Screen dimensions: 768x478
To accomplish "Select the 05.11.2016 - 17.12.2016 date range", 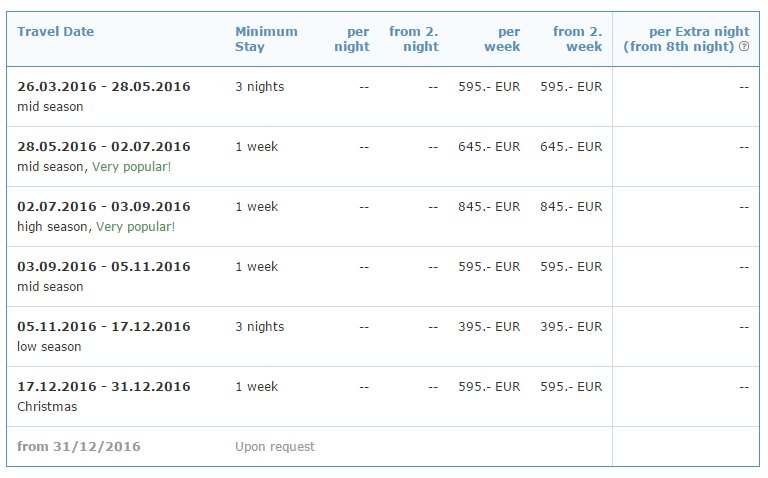I will [x=104, y=327].
